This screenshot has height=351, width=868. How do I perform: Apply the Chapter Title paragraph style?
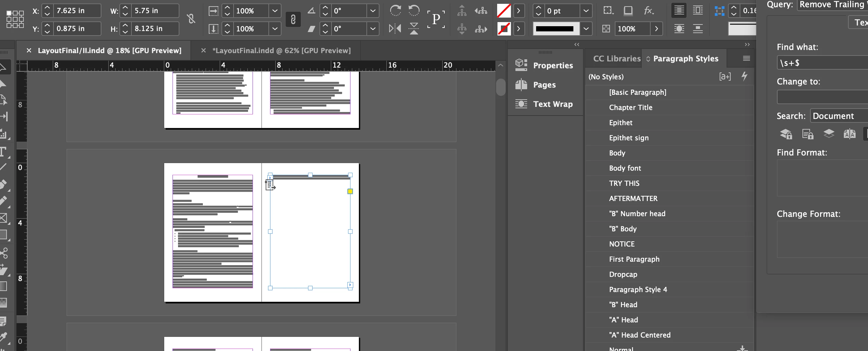pos(670,108)
